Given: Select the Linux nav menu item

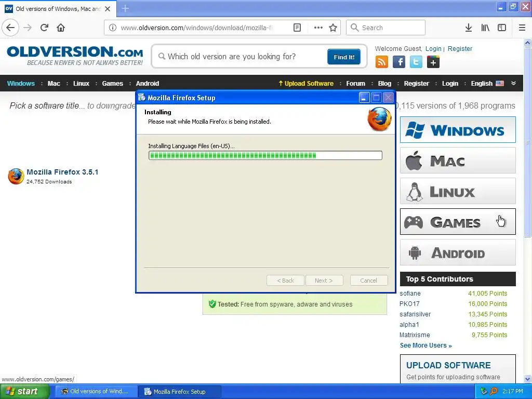Looking at the screenshot, I should (x=81, y=84).
